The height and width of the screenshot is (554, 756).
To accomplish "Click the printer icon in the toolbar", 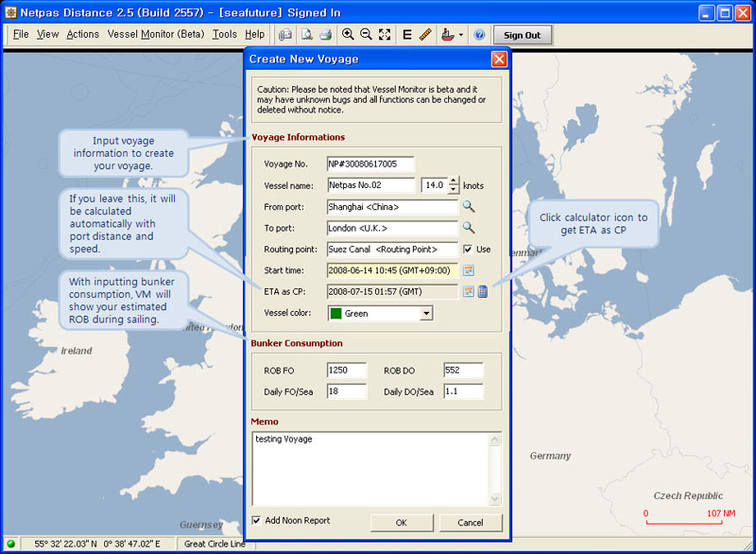I will (326, 35).
